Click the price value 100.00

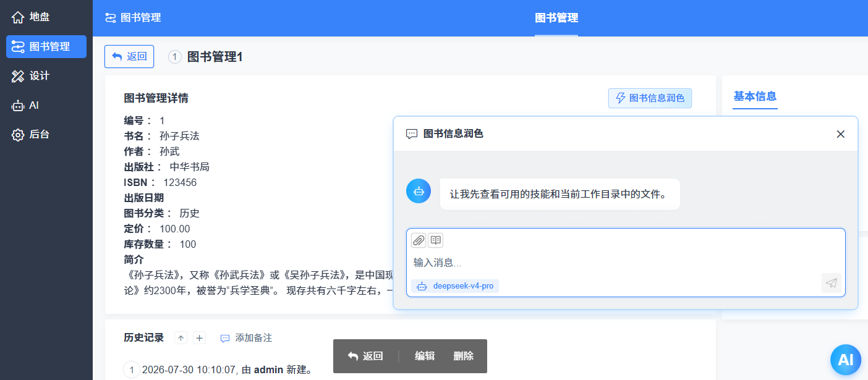click(x=175, y=229)
